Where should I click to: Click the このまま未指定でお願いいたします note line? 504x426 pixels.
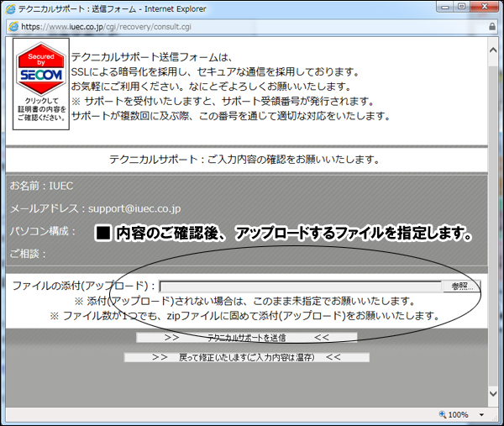click(244, 301)
